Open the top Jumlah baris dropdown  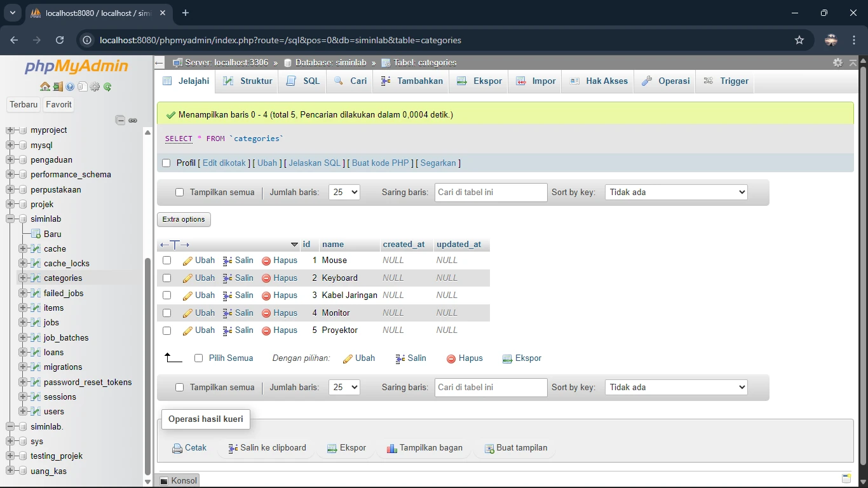pyautogui.click(x=344, y=193)
